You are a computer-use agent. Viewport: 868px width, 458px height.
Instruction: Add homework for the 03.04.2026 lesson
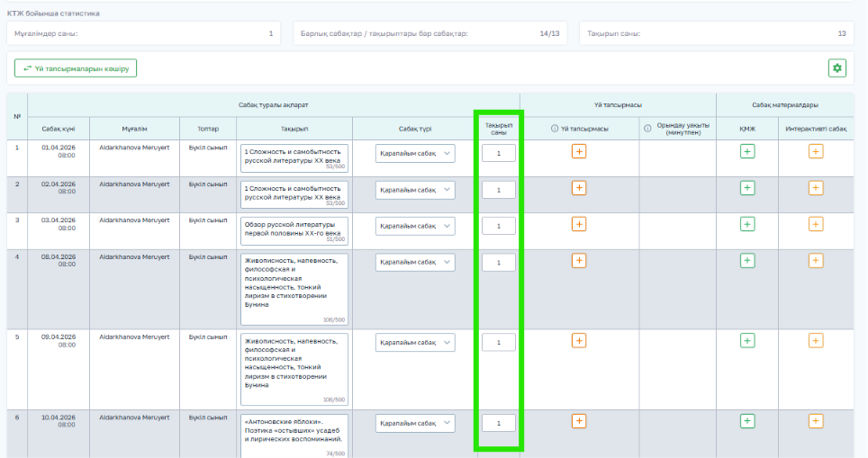click(x=579, y=224)
